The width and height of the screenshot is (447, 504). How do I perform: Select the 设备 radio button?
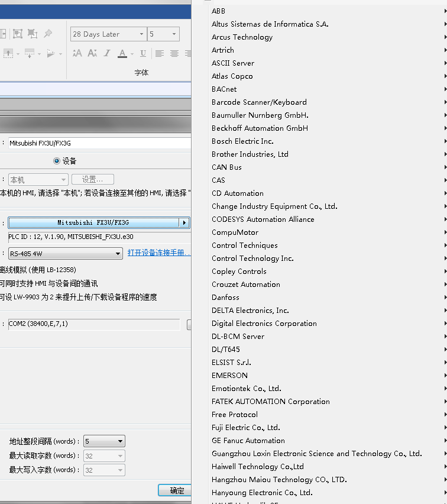(57, 161)
